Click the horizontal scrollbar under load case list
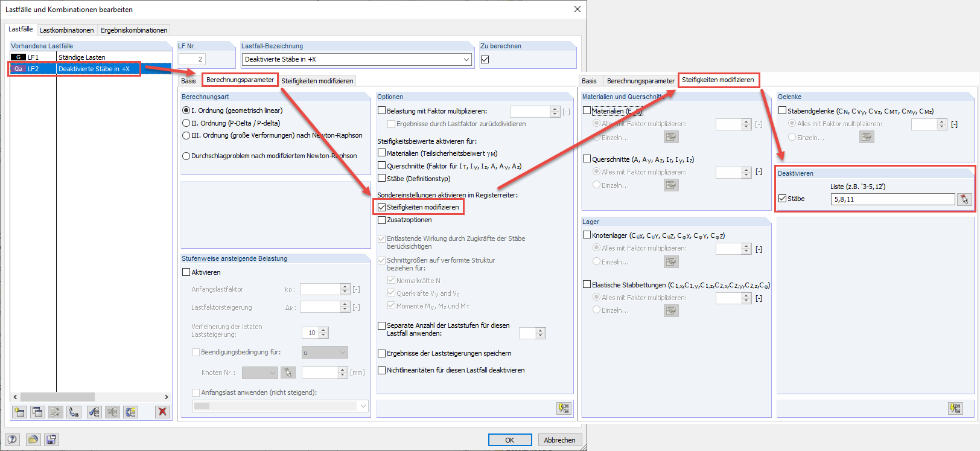Viewport: 980px width, 451px height. click(x=57, y=397)
